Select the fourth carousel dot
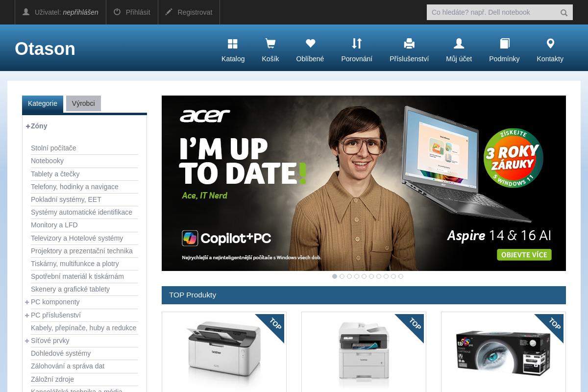 point(357,276)
